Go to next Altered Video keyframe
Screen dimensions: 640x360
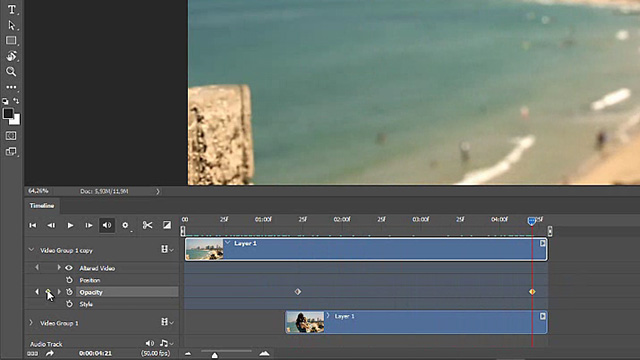(x=59, y=268)
